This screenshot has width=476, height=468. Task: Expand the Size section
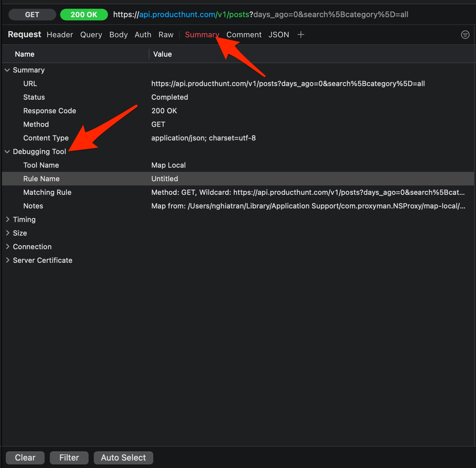[x=7, y=233]
